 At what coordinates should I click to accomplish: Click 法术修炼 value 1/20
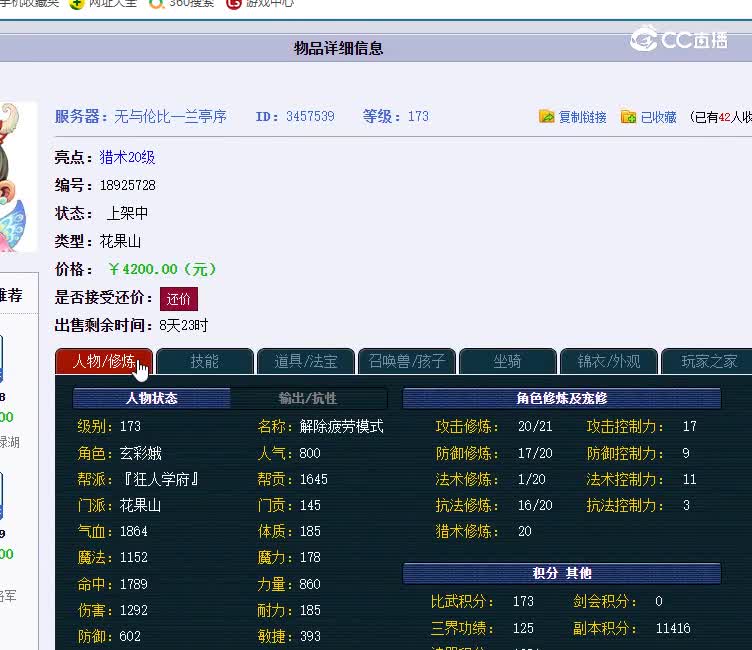click(x=531, y=479)
